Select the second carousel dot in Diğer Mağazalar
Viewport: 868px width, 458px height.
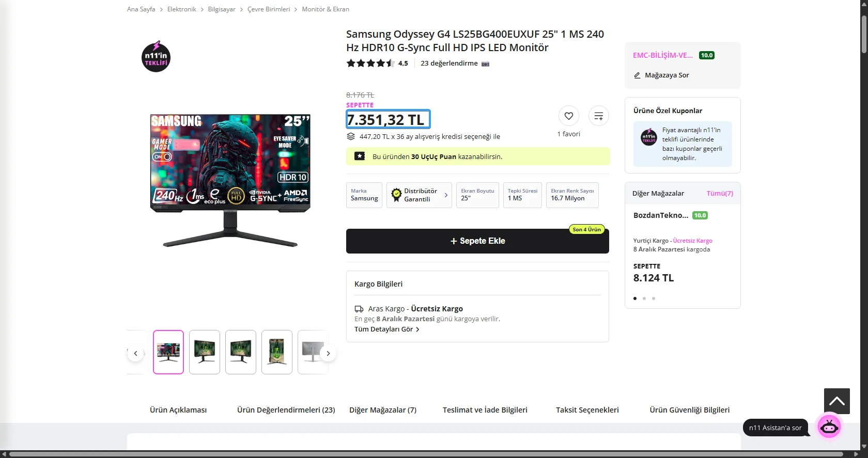pos(644,298)
